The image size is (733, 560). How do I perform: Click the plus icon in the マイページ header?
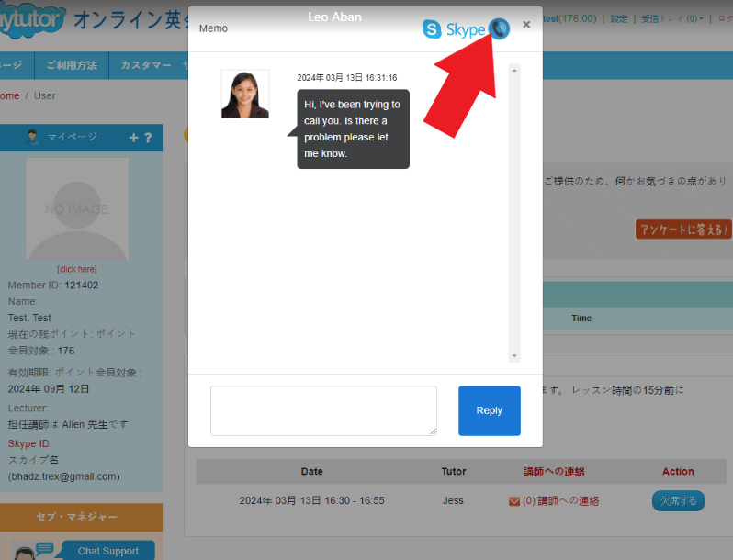pos(133,138)
